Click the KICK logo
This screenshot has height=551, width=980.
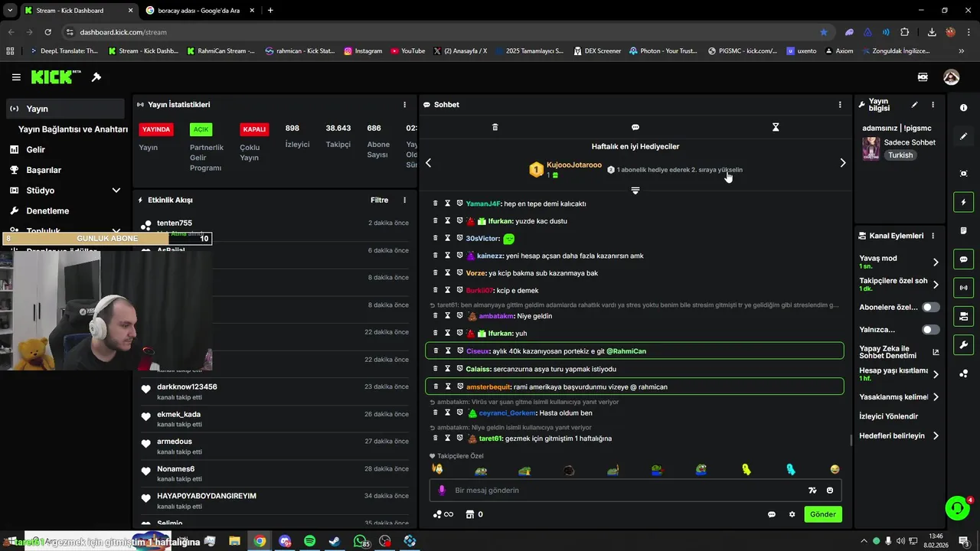pos(56,77)
